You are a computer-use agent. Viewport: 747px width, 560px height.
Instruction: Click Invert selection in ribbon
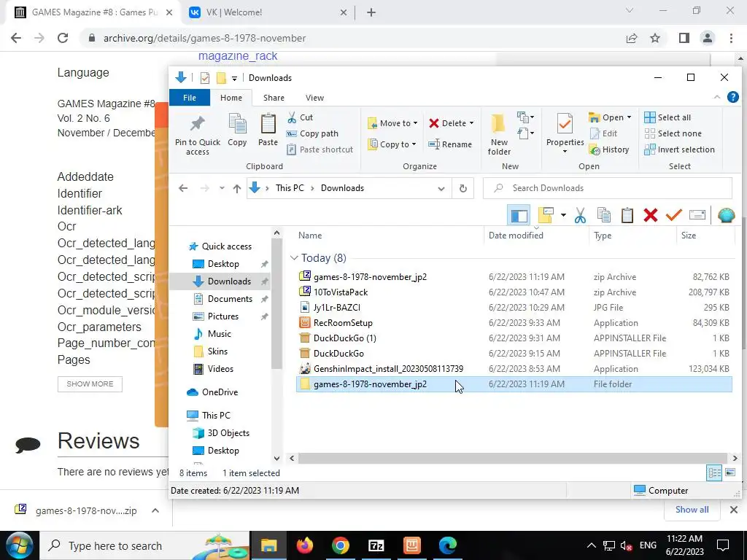pyautogui.click(x=679, y=149)
